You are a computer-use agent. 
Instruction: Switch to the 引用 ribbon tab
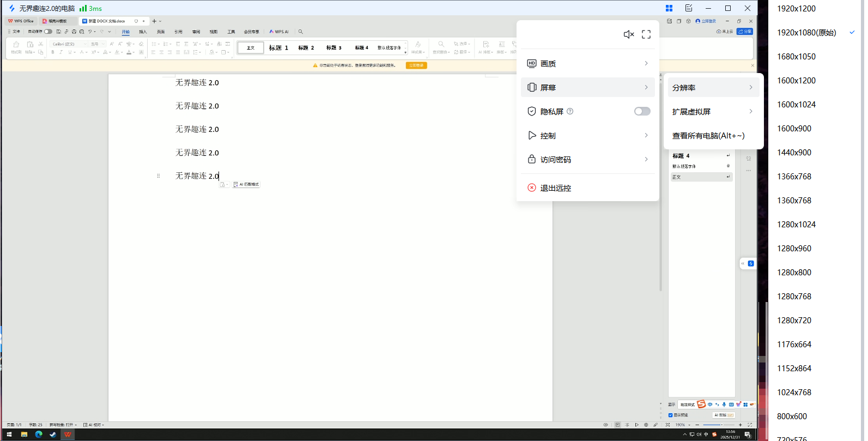[178, 32]
